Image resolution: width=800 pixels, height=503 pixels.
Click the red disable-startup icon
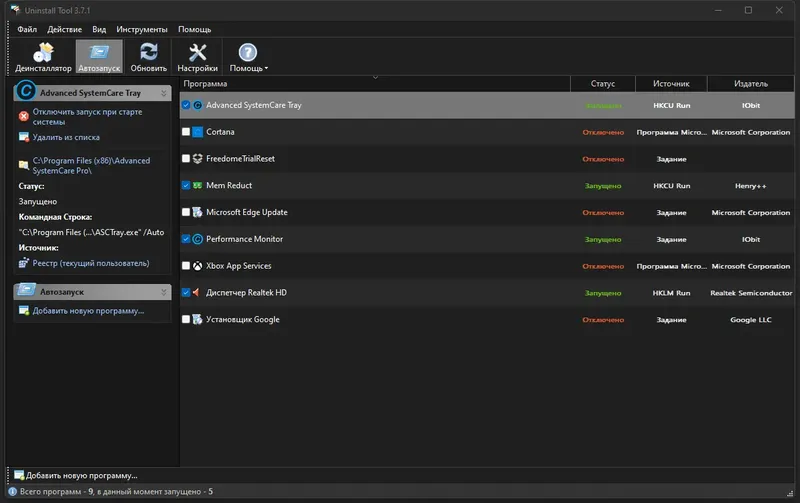[x=23, y=116]
